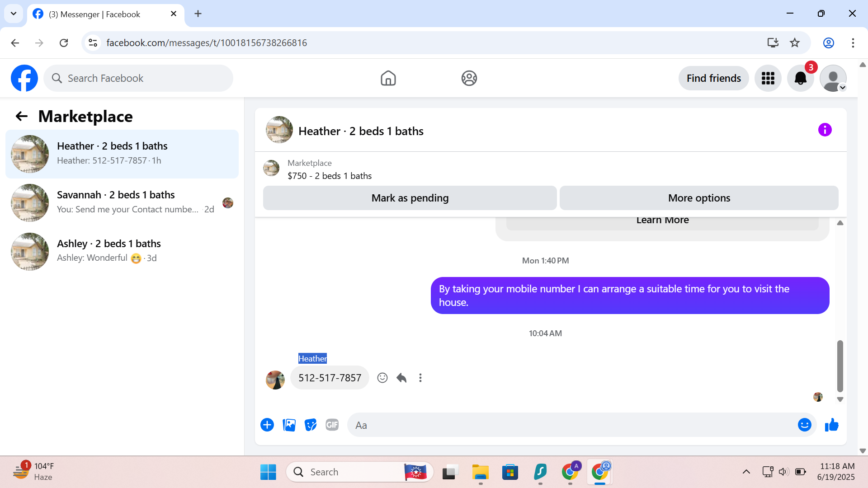This screenshot has height=488, width=868.
Task: Open the $750 - 2 beds 1 baths listing
Action: [x=330, y=176]
